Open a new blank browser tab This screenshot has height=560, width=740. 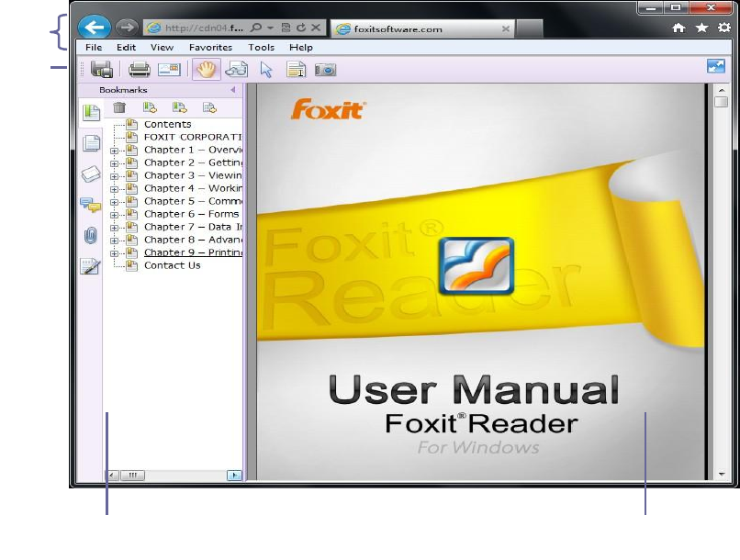click(529, 28)
